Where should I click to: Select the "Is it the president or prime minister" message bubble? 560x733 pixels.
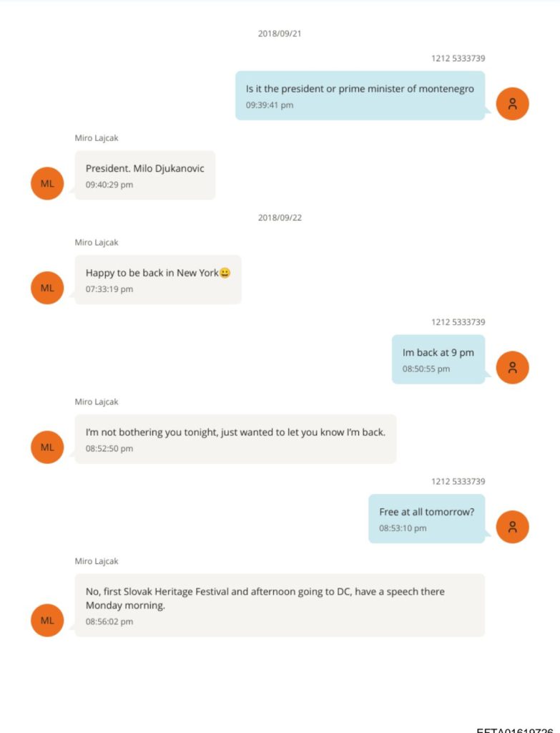point(360,95)
